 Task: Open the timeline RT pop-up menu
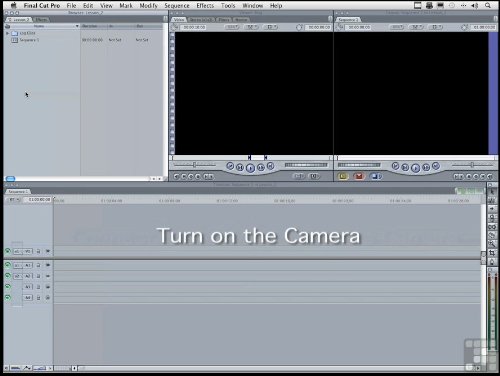[14, 200]
